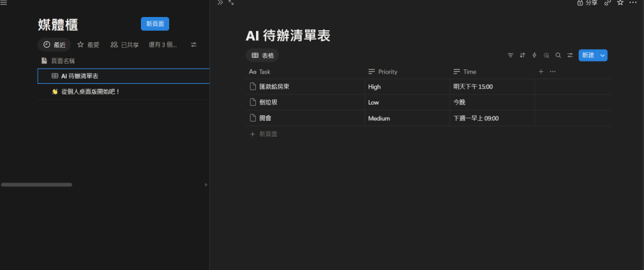Click the scrollbar right arrow in left pane

(206, 185)
